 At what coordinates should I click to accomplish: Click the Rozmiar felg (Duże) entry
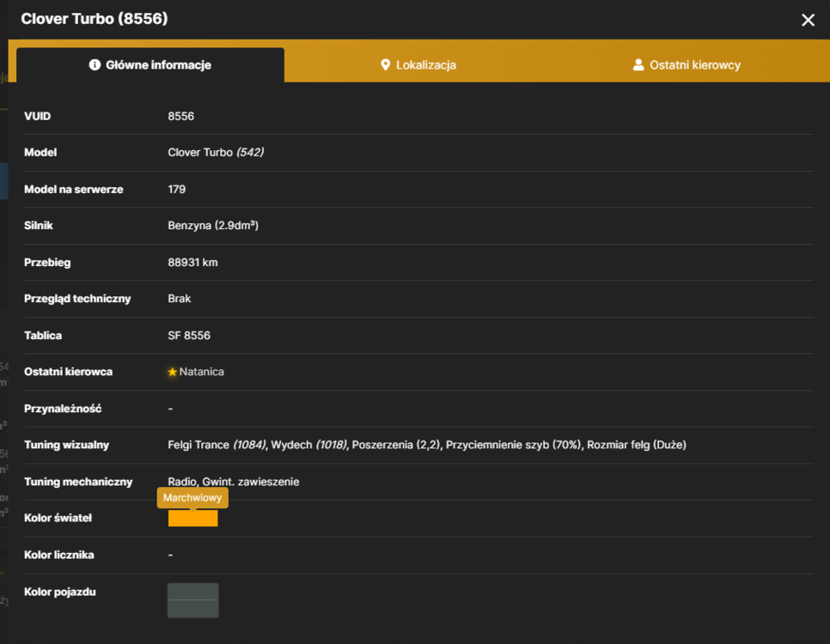637,445
